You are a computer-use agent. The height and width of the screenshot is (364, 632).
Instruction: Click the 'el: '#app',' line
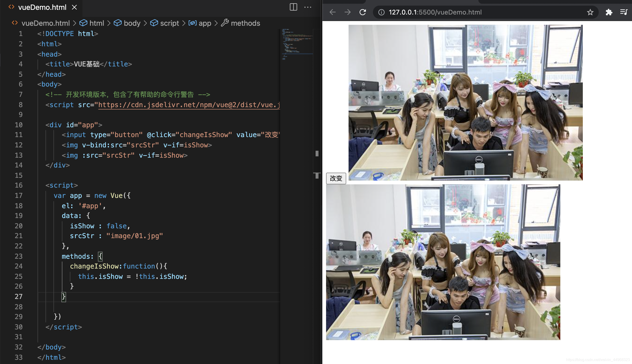84,206
